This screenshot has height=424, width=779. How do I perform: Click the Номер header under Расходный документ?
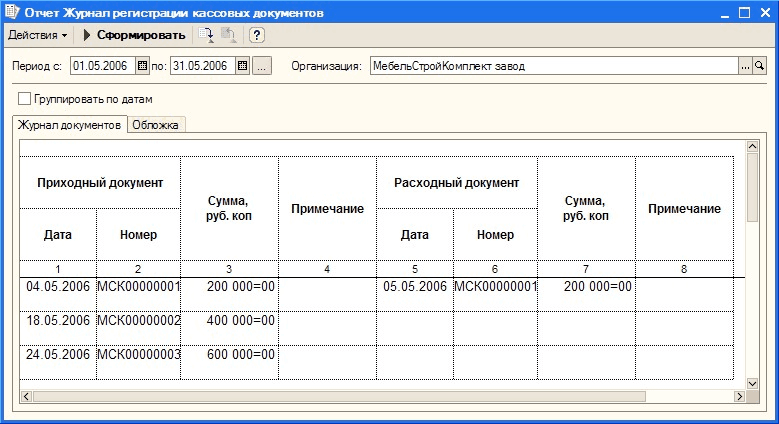tap(495, 235)
